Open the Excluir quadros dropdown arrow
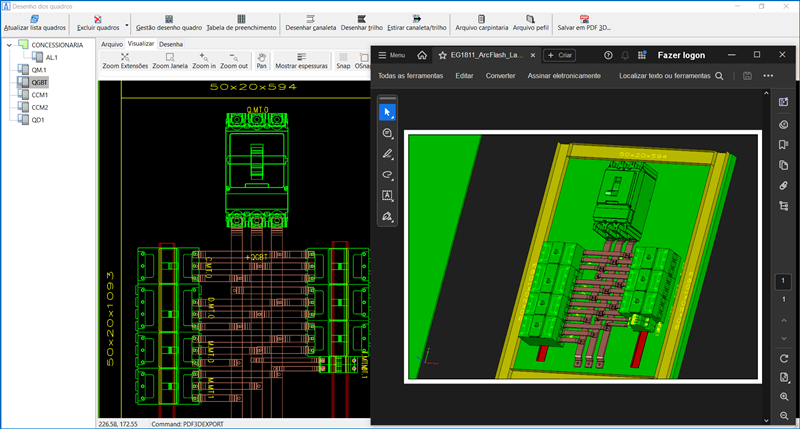 tap(127, 23)
